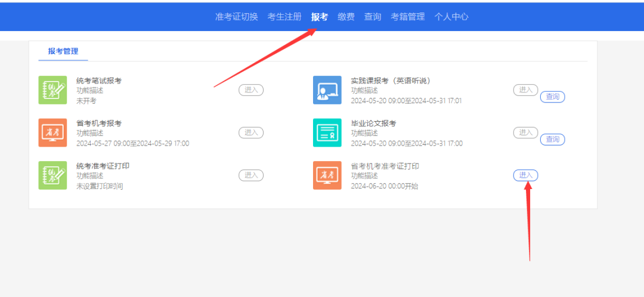Switch to the 报考管理 tab
This screenshot has width=644, height=297.
coord(63,51)
